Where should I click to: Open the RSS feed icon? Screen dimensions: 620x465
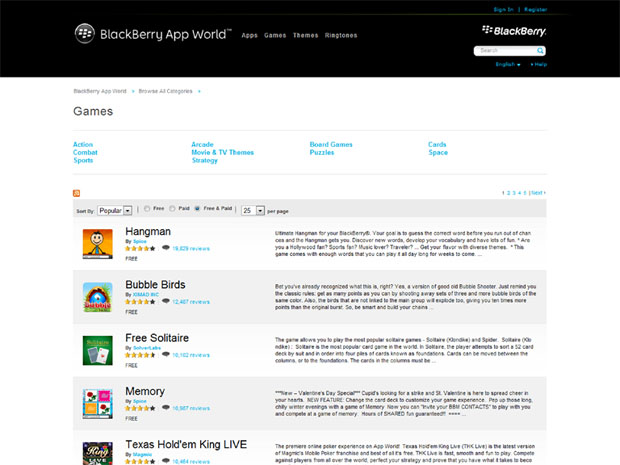76,193
